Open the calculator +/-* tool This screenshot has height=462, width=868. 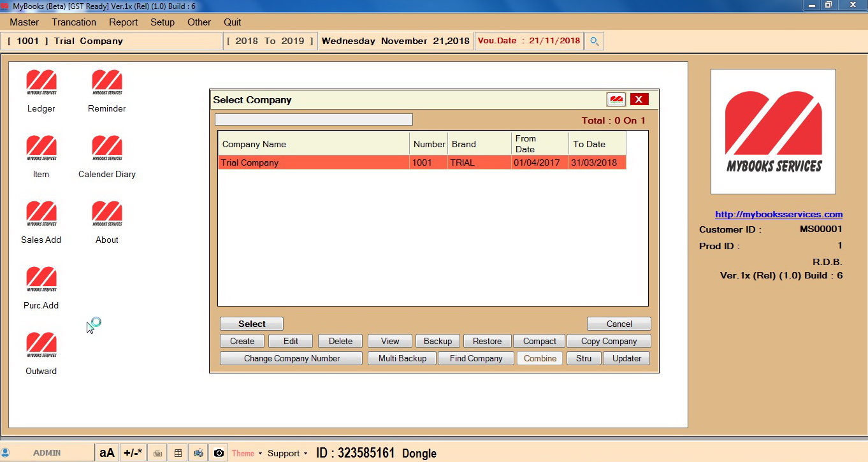[133, 453]
